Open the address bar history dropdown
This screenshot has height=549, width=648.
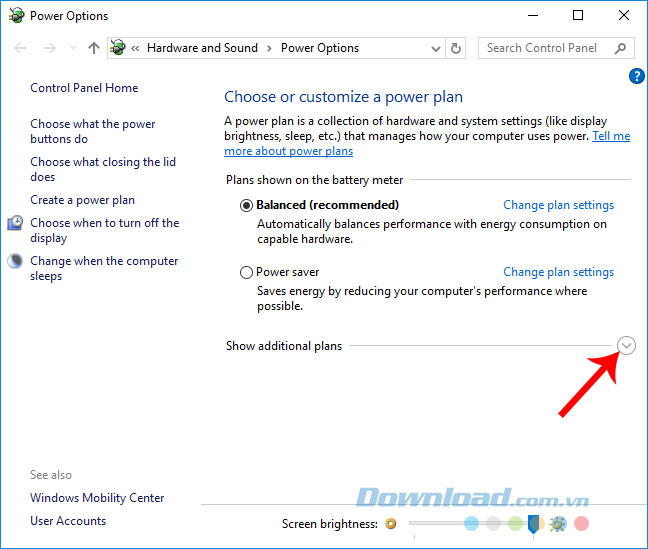436,49
